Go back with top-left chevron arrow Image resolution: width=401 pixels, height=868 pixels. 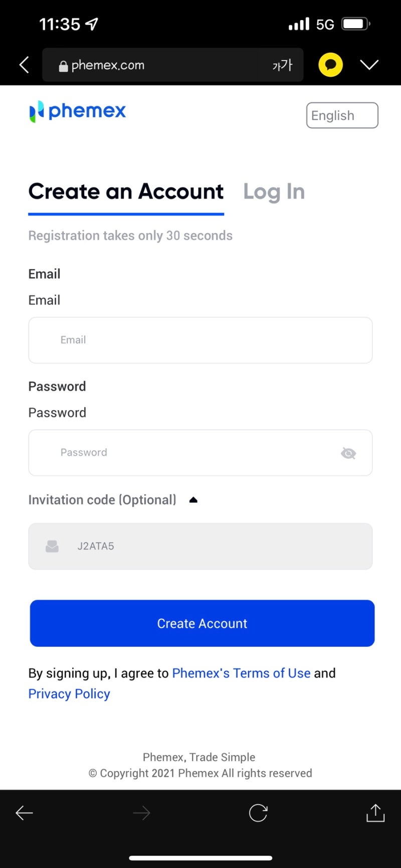24,65
